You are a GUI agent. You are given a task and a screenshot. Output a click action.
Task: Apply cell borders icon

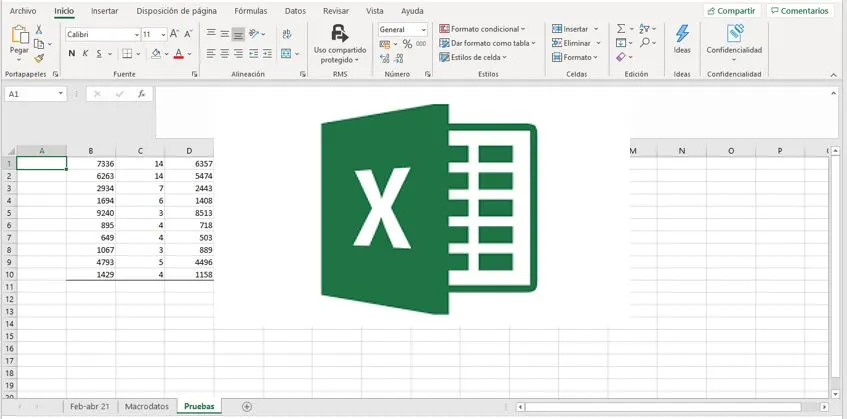pyautogui.click(x=127, y=53)
